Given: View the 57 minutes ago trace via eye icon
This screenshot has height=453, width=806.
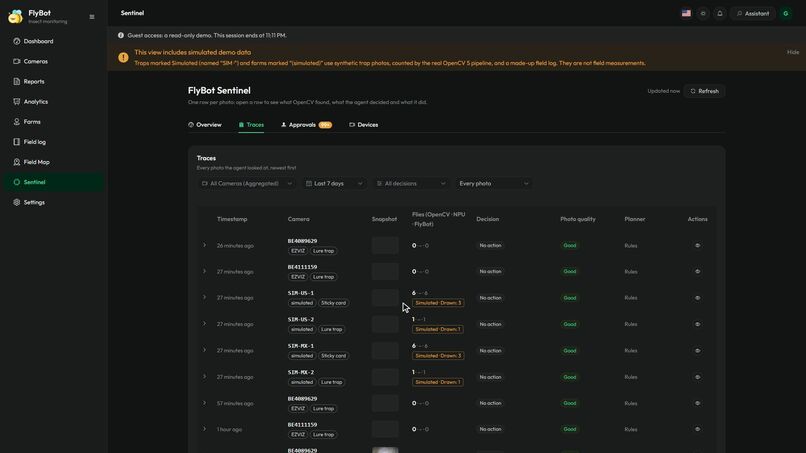Looking at the screenshot, I should coord(698,403).
